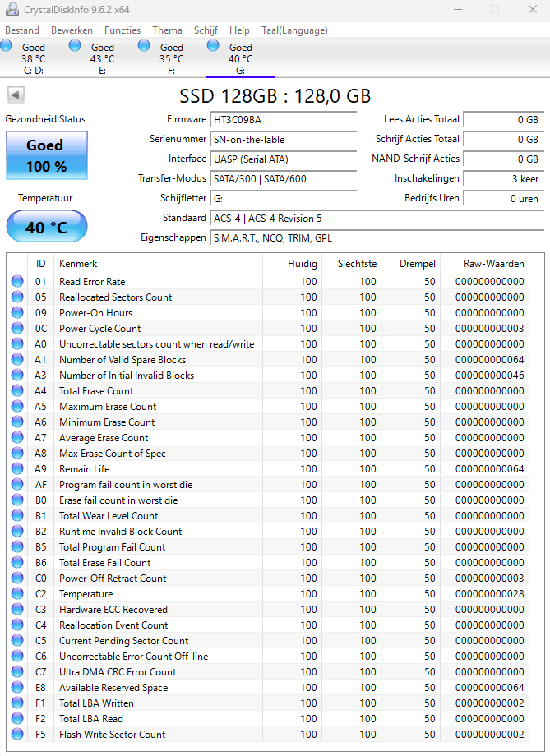Select the Total Erase Fail Count row
The height and width of the screenshot is (756, 550).
click(268, 562)
